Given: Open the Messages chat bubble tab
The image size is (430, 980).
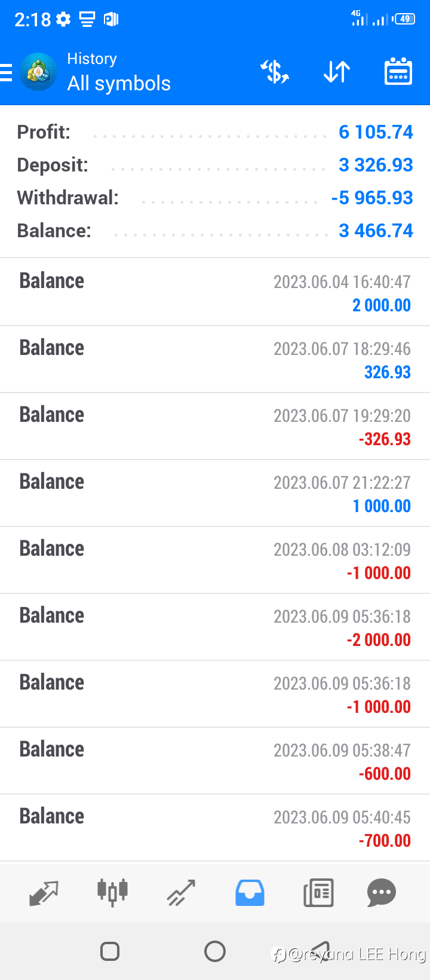Looking at the screenshot, I should pyautogui.click(x=382, y=892).
